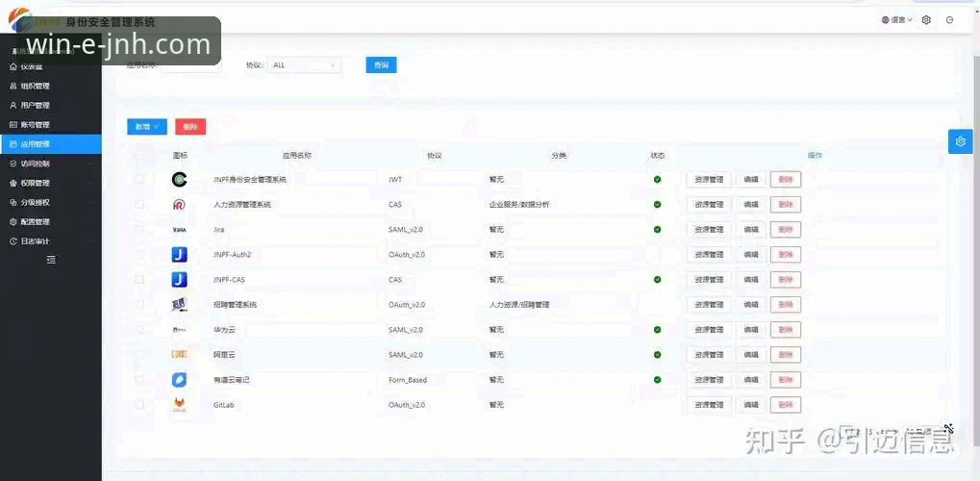
Task: Click green status icon for 人力资源管理系统
Action: click(x=657, y=205)
